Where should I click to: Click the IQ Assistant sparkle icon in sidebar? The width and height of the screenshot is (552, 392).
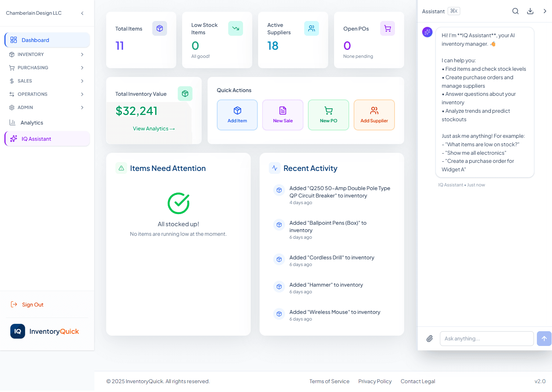pyautogui.click(x=14, y=139)
